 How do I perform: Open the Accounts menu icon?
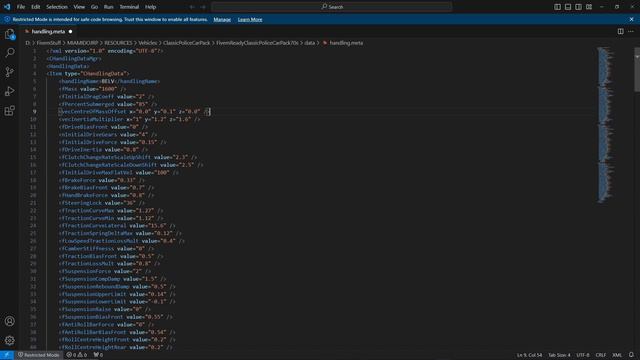click(9, 321)
